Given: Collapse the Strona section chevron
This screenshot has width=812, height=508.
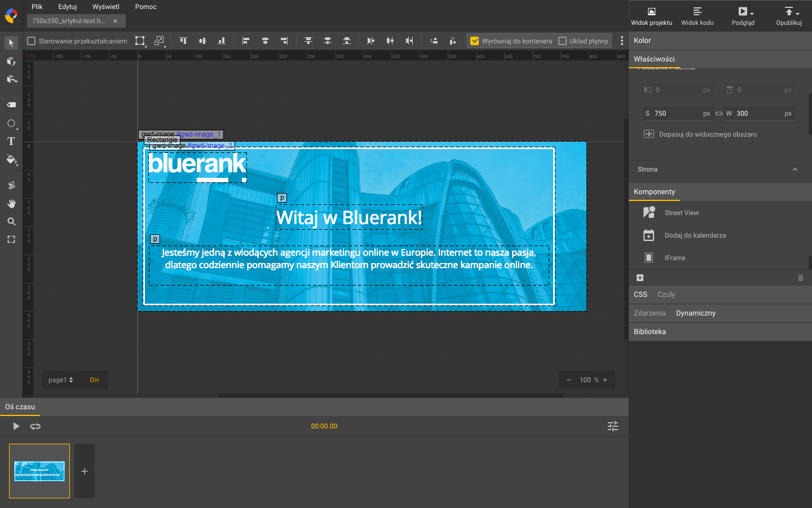Looking at the screenshot, I should point(795,169).
